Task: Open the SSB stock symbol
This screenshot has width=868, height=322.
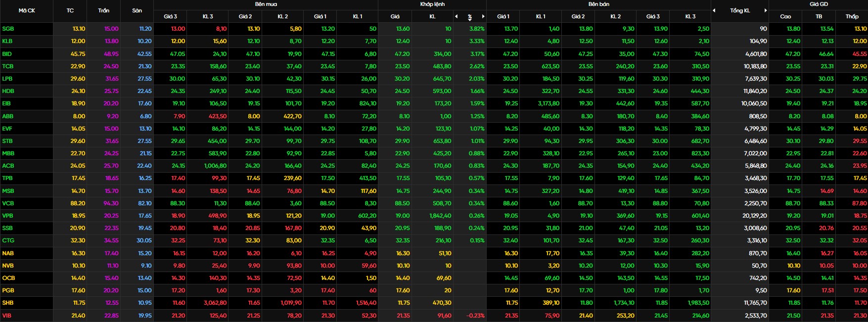Action: (7, 228)
